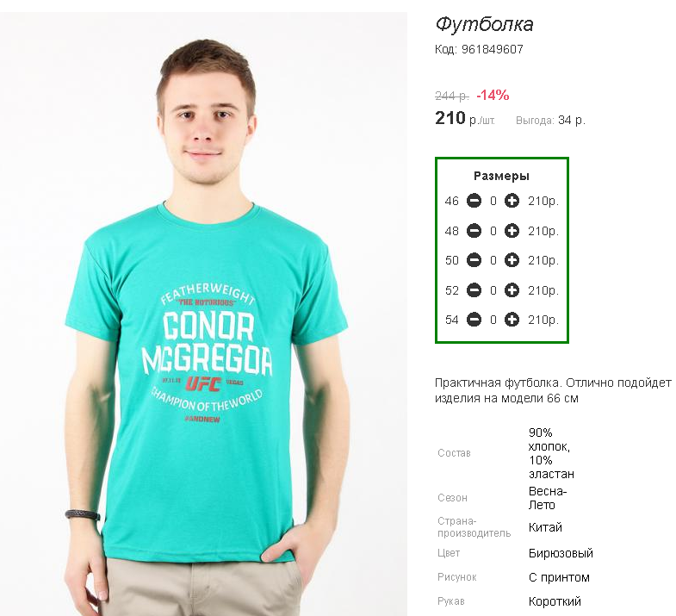Click the quantity value for size 46
676x616 pixels.
click(493, 201)
